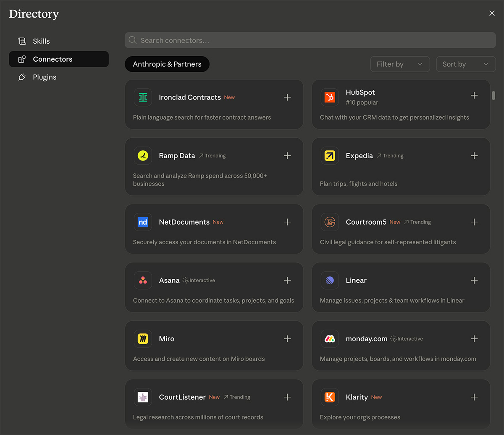The height and width of the screenshot is (435, 504).
Task: Click the HubSpot connector name
Action: click(360, 92)
